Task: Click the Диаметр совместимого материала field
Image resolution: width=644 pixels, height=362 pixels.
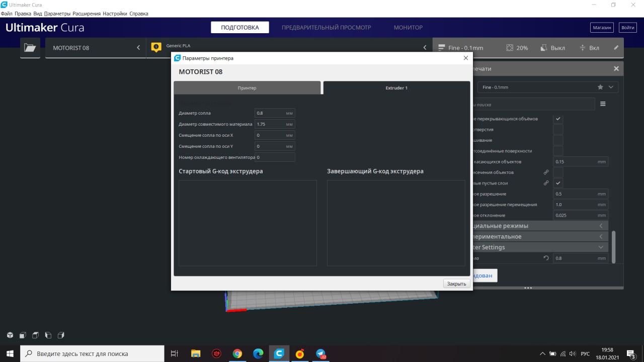Action: (x=275, y=124)
